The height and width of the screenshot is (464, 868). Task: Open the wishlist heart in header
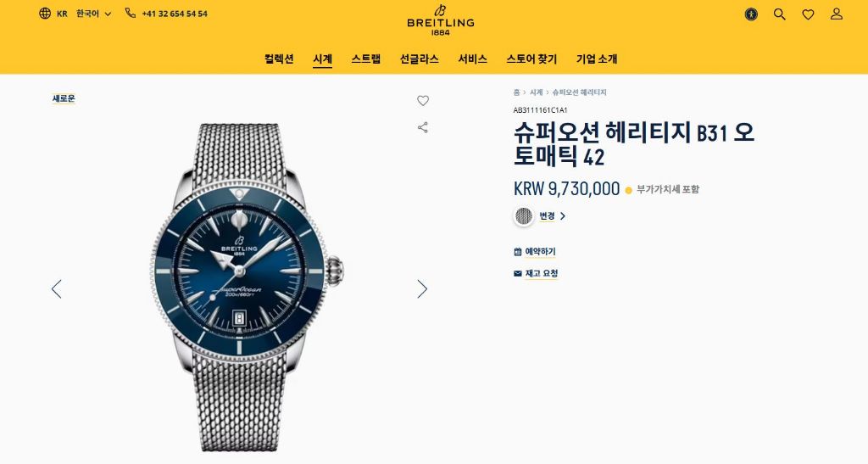[x=808, y=15]
